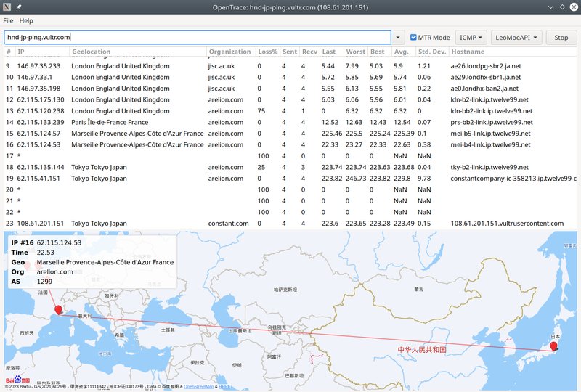Click the red map marker over Marseille
Viewport: 581px width, 392px height.
coord(58,309)
